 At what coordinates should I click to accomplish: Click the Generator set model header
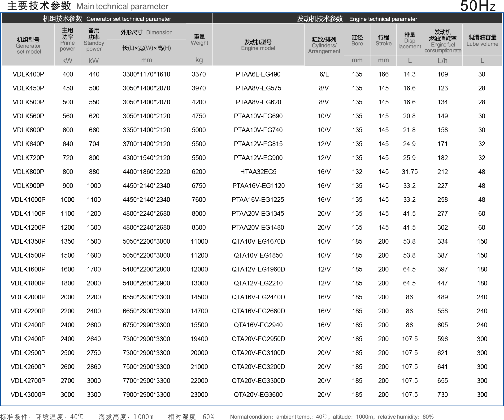point(28,46)
